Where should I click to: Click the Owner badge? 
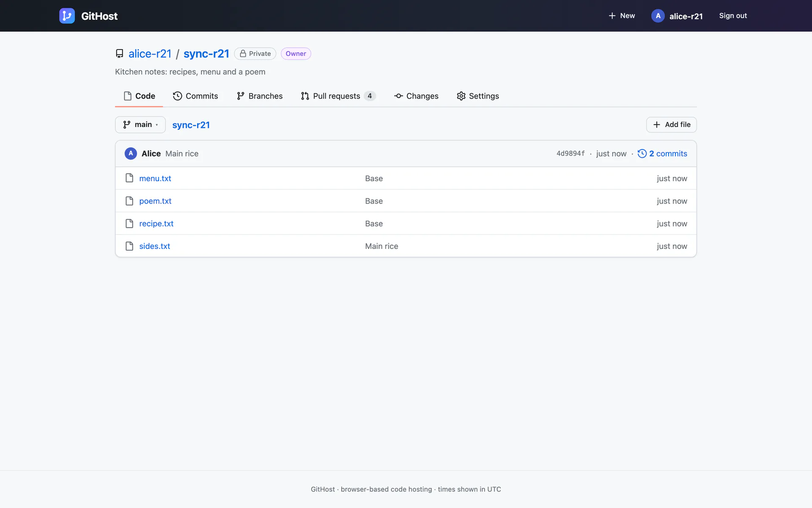[296, 54]
